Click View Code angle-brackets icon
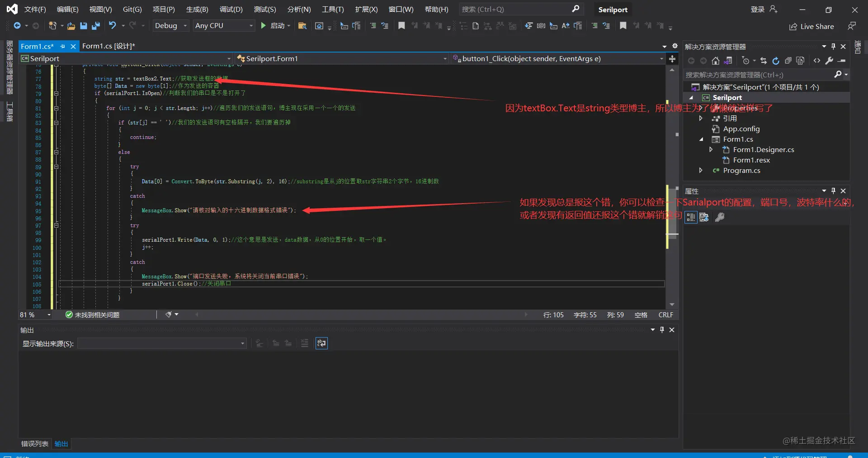Screen dimensions: 868x458 click(x=817, y=61)
